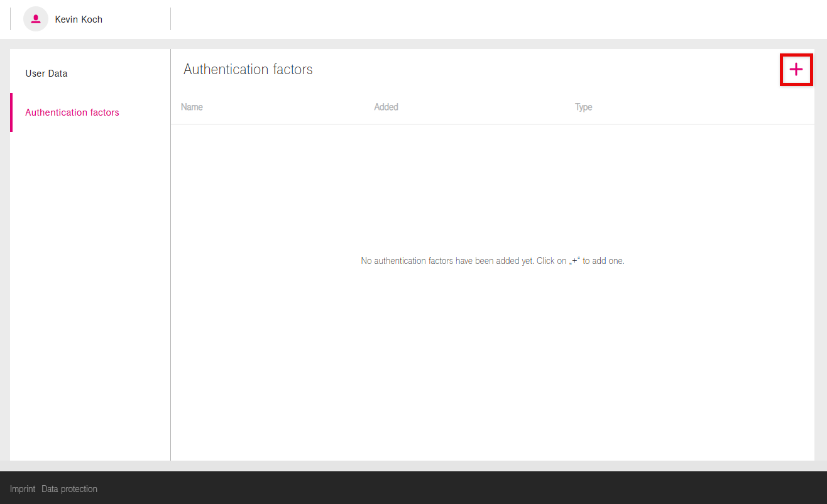
Task: Click the plus icon to add authentication factor
Action: [x=796, y=70]
